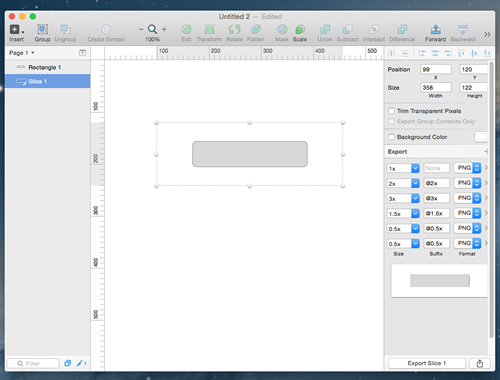The image size is (500, 380).
Task: Select the Edit tool
Action: click(x=186, y=29)
